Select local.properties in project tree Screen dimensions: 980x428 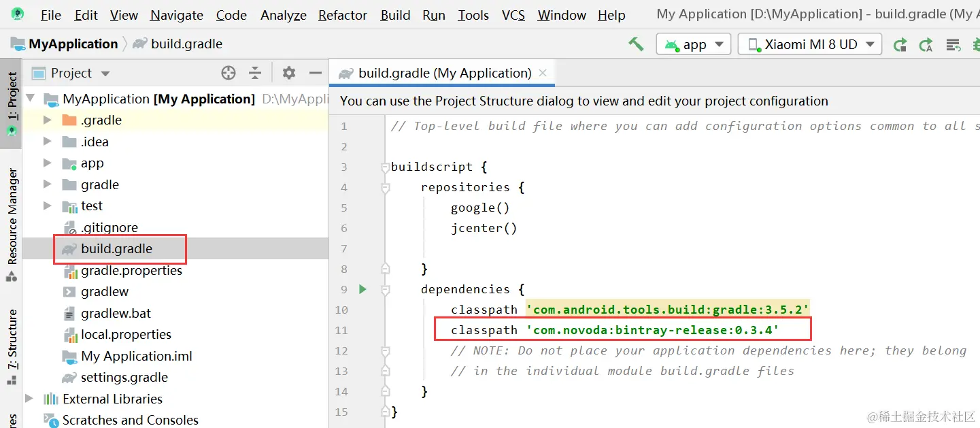pos(126,334)
